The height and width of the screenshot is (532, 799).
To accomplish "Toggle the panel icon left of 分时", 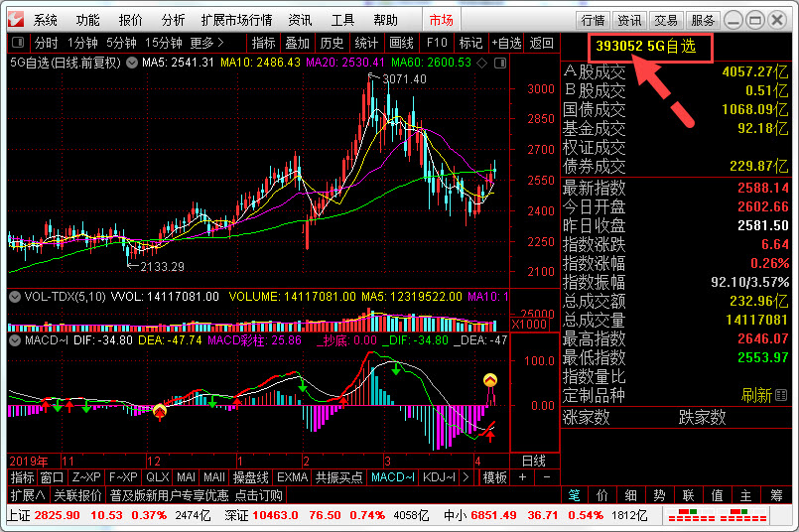I will 18,43.
